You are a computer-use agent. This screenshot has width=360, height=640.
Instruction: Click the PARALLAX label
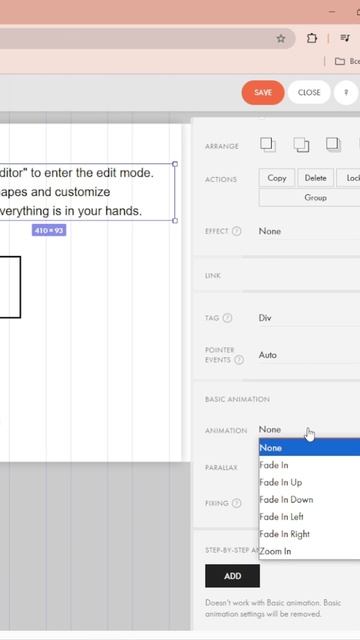(x=221, y=467)
